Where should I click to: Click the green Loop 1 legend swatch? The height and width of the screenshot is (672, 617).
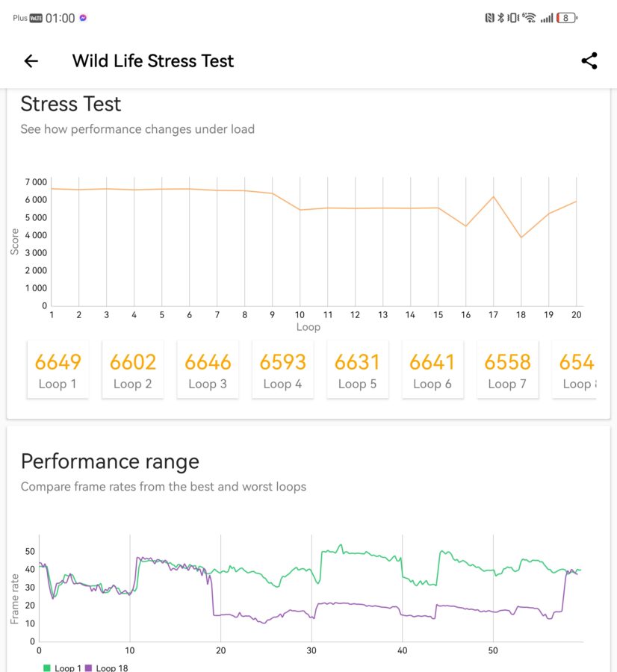pos(46,668)
